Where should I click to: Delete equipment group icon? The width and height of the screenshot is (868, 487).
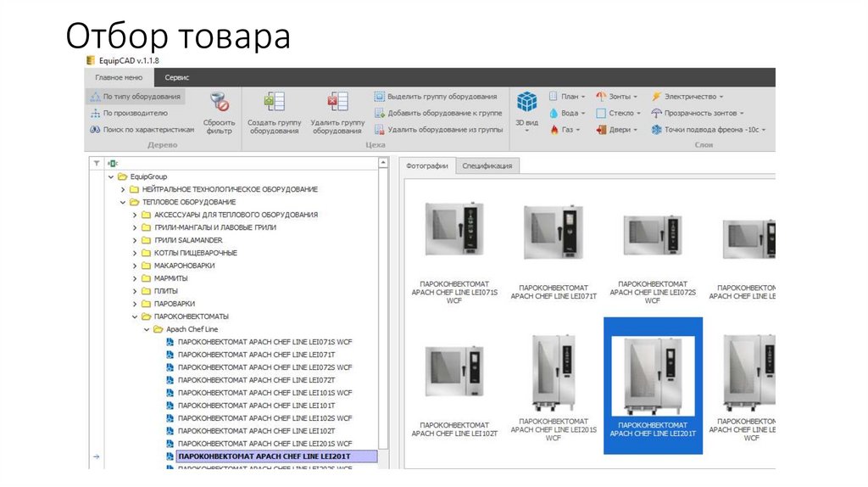337,103
